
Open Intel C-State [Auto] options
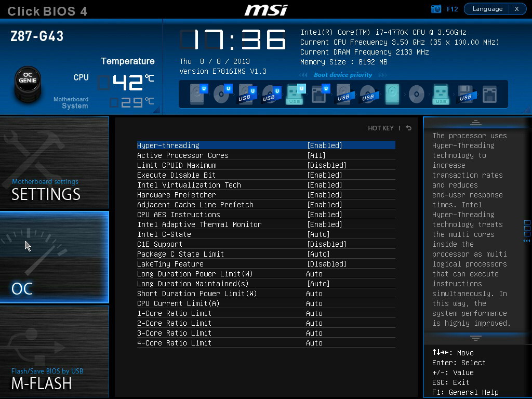(318, 234)
